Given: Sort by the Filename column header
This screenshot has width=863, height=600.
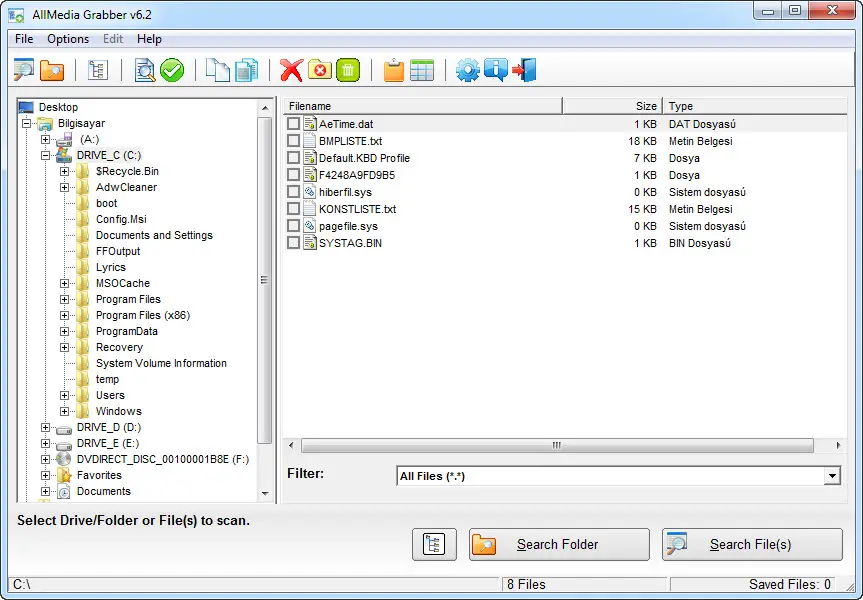Looking at the screenshot, I should pyautogui.click(x=423, y=106).
